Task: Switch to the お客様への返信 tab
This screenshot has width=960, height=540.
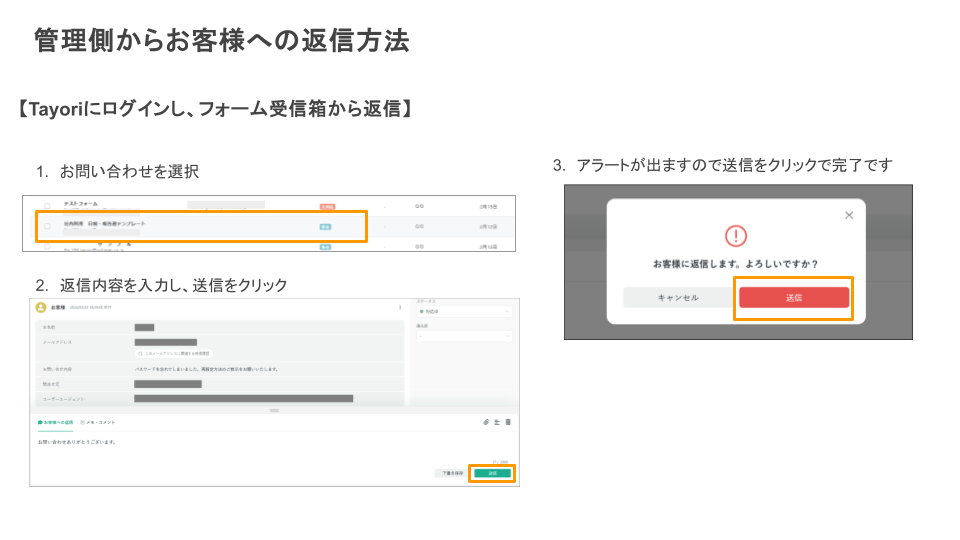Action: (x=56, y=422)
